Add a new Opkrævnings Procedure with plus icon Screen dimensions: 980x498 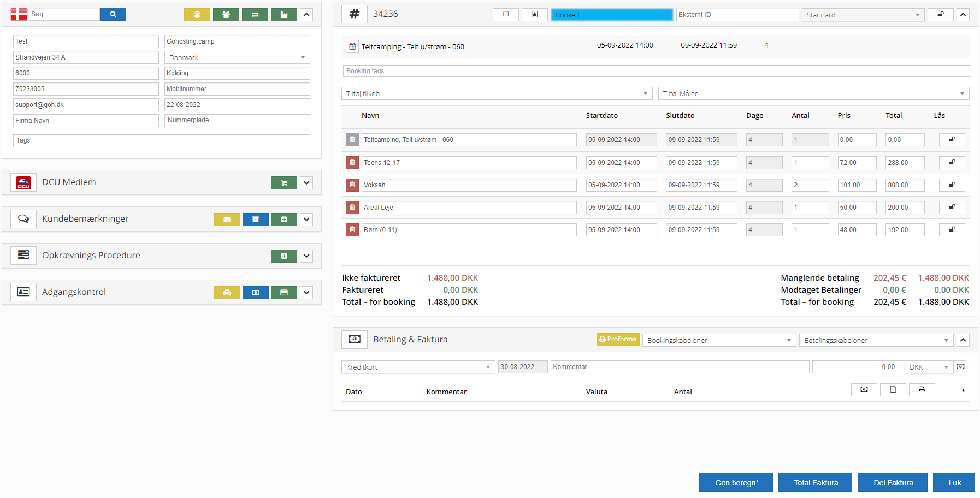click(284, 256)
